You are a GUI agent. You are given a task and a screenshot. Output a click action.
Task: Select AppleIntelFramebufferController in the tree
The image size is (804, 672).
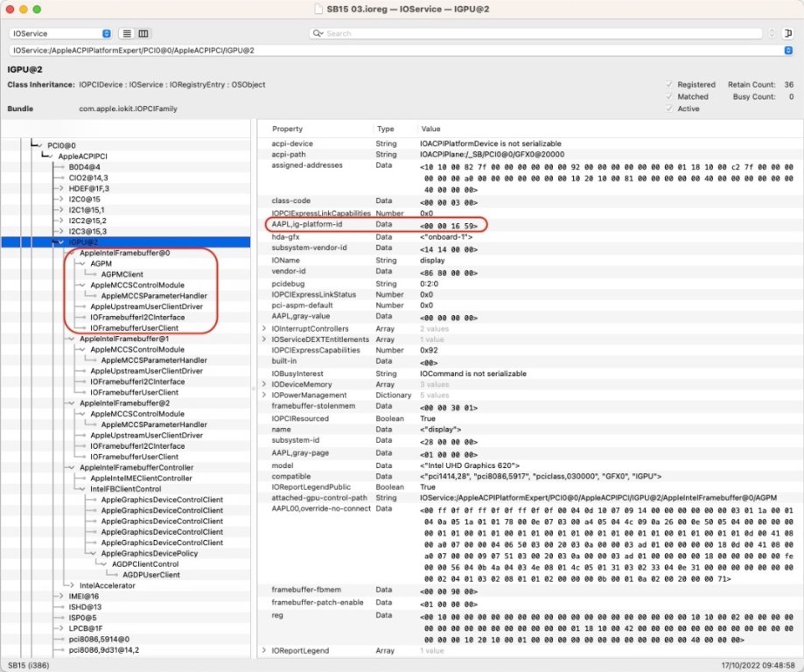tap(136, 467)
